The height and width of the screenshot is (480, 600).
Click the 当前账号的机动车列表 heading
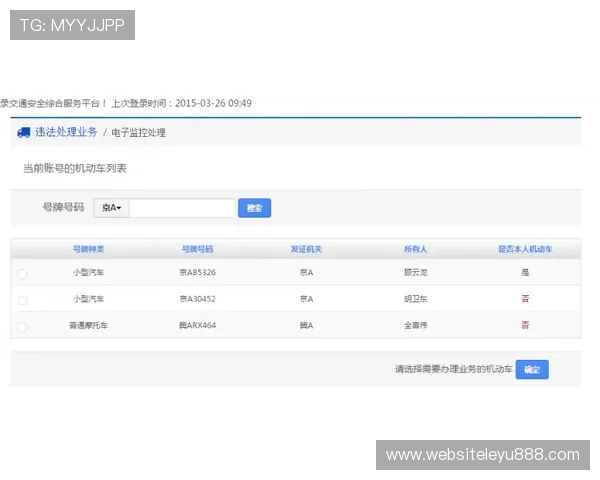click(x=75, y=168)
